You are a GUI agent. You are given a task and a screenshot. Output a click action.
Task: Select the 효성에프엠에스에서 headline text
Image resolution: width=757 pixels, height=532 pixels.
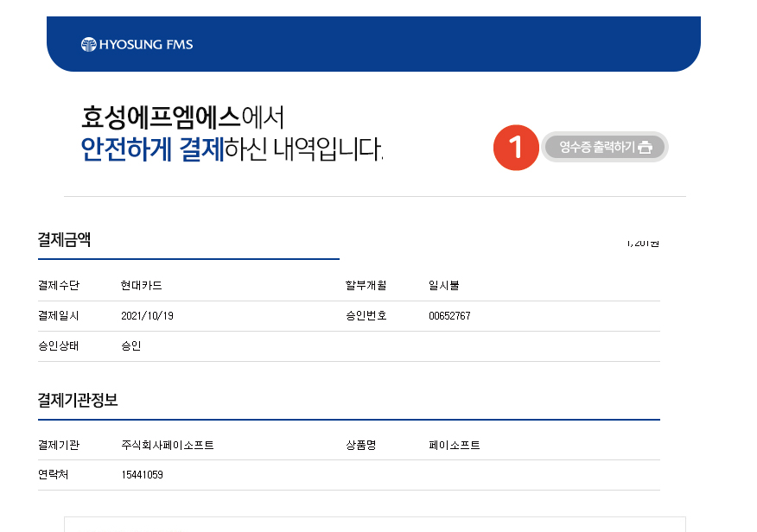coord(182,117)
